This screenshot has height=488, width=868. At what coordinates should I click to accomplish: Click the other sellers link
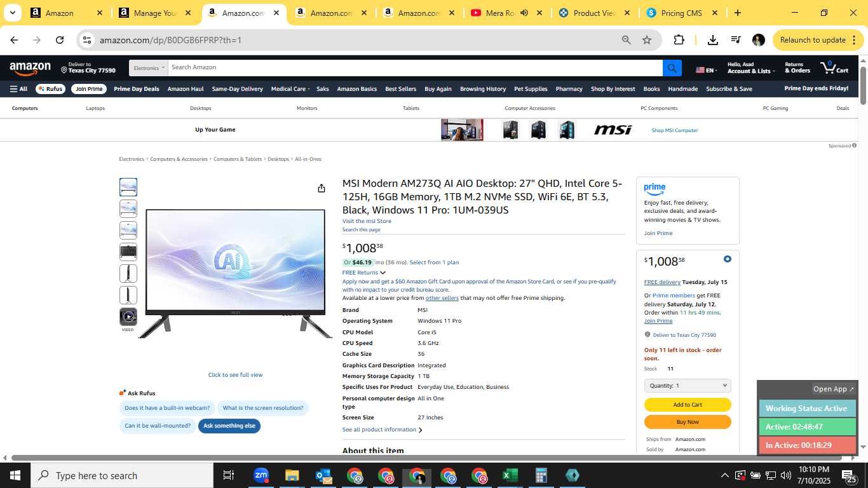442,298
